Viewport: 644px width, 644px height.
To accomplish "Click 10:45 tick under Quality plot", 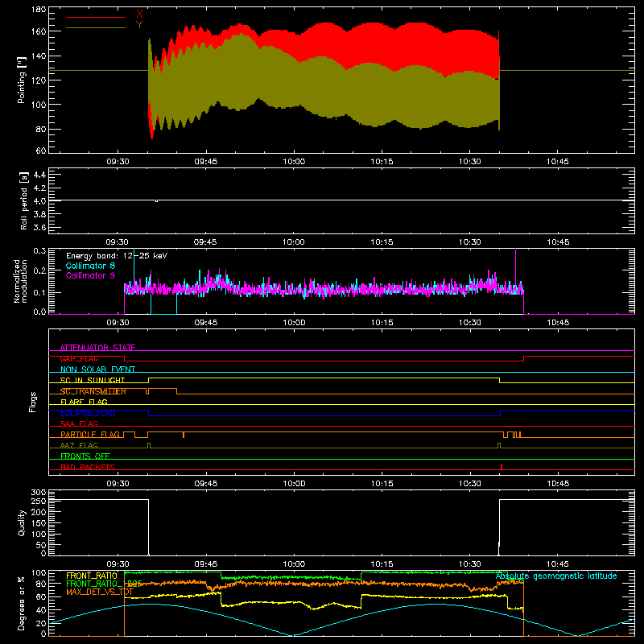I will pyautogui.click(x=558, y=564).
